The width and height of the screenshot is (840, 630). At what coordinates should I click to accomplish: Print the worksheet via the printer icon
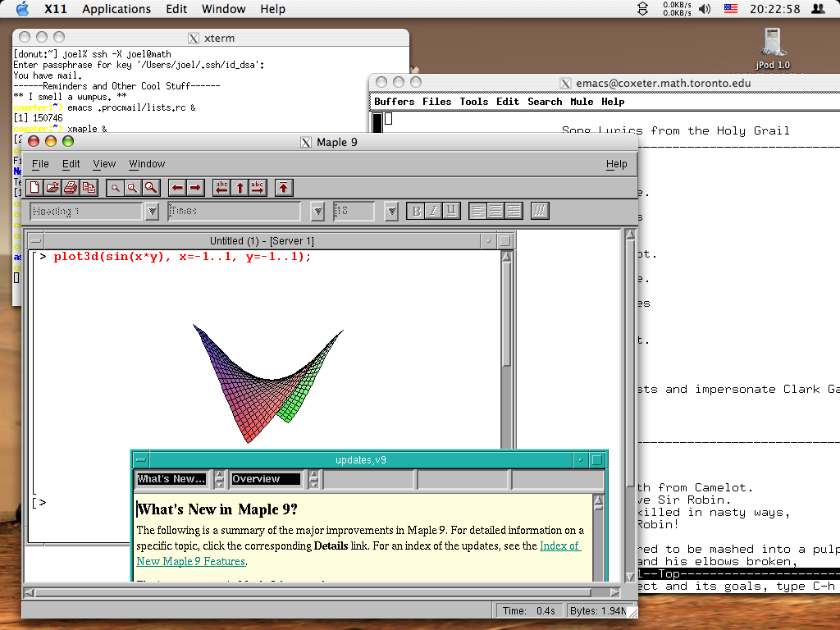point(71,188)
